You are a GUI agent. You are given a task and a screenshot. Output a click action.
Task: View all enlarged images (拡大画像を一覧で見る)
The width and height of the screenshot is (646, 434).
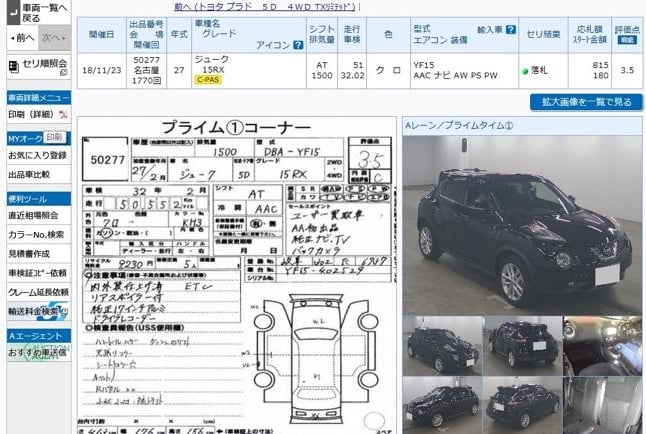586,102
